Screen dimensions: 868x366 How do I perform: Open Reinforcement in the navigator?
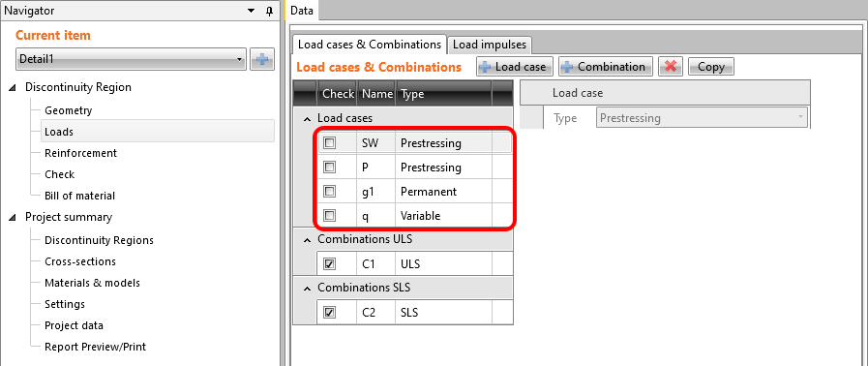(81, 153)
